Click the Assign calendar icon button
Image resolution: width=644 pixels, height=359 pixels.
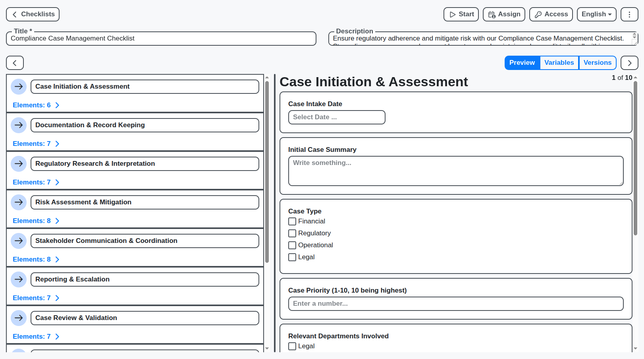[x=504, y=14]
